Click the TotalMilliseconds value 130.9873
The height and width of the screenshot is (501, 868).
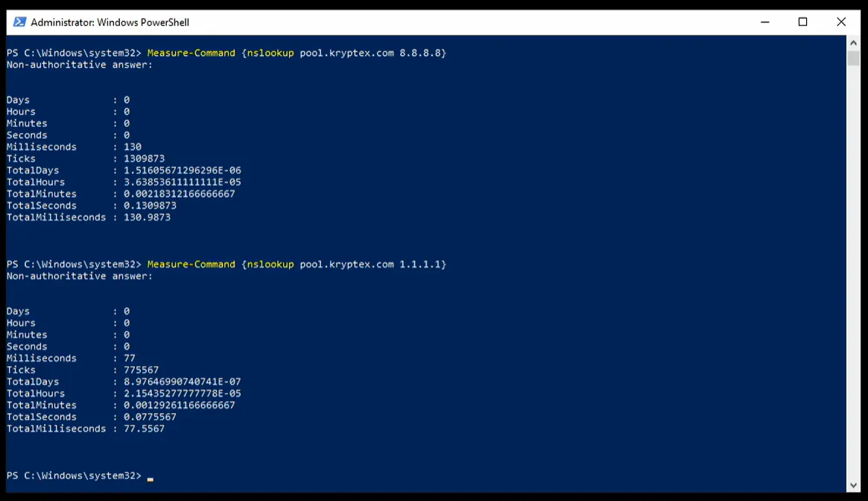pyautogui.click(x=147, y=218)
